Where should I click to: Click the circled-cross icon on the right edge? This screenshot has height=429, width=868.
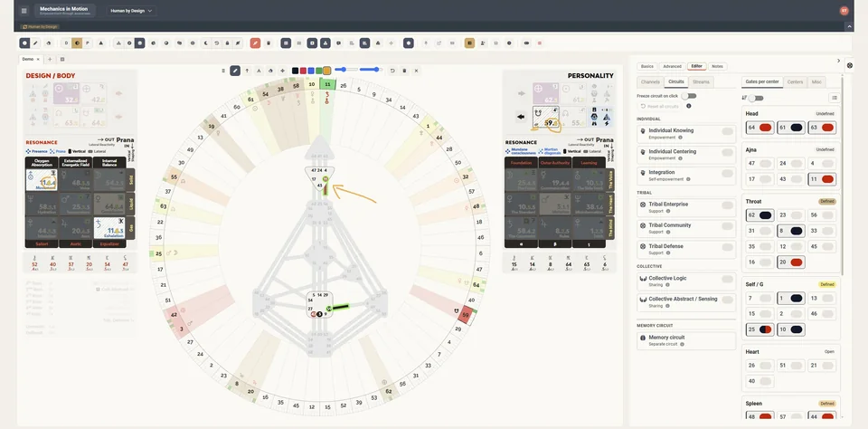point(850,65)
